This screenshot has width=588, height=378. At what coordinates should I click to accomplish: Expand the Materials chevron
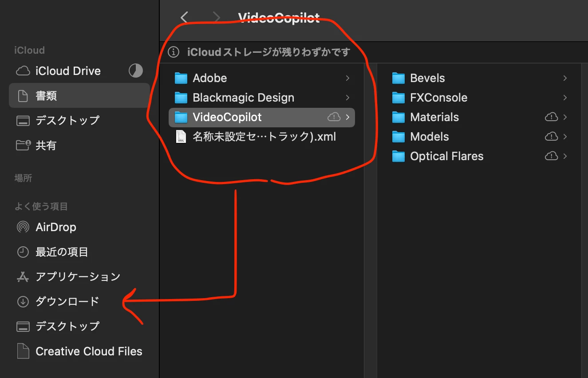[565, 117]
